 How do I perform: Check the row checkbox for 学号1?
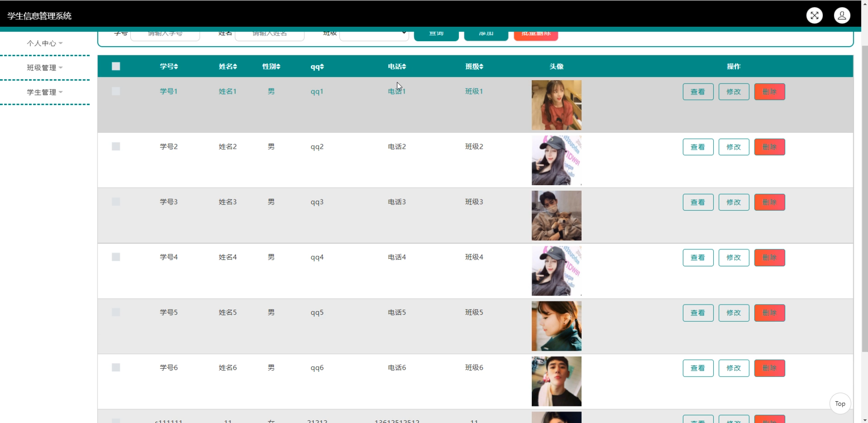[x=116, y=91]
